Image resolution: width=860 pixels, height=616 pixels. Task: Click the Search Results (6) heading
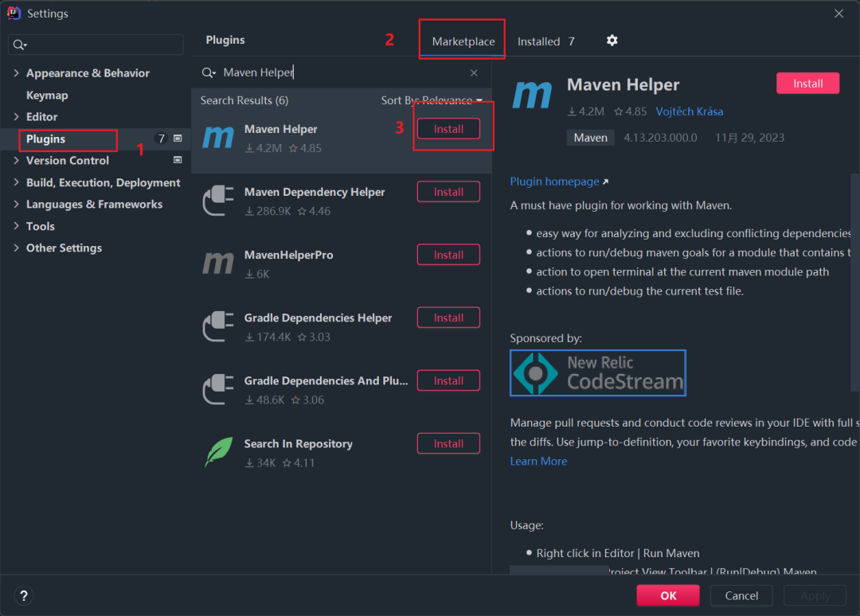coord(244,100)
